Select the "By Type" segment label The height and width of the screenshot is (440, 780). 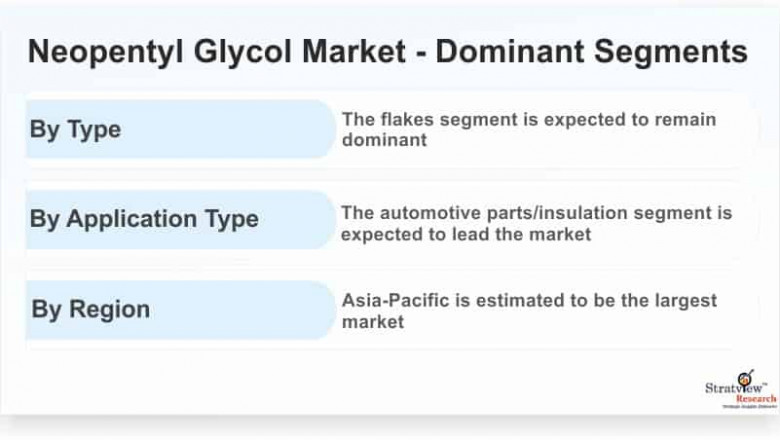click(75, 129)
